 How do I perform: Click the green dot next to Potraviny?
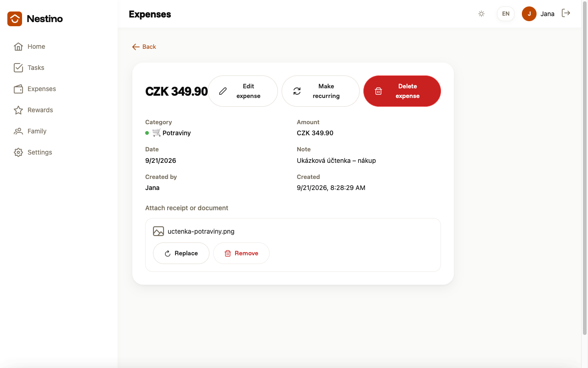147,133
